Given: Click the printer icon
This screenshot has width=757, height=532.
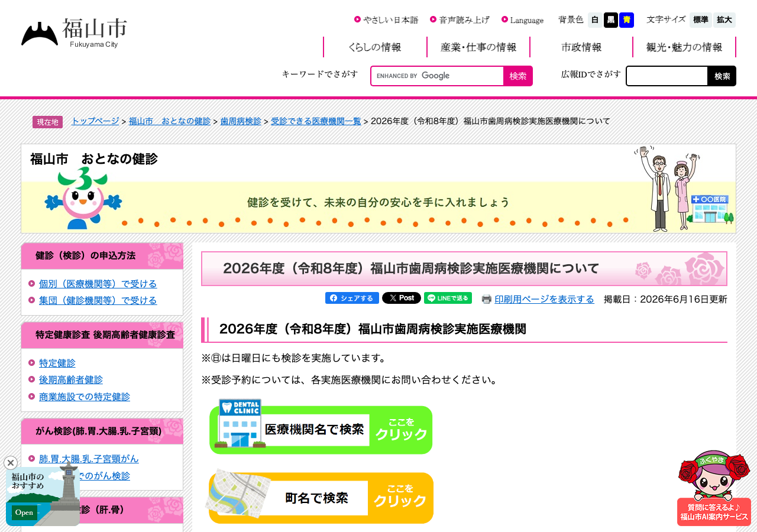Looking at the screenshot, I should (487, 299).
